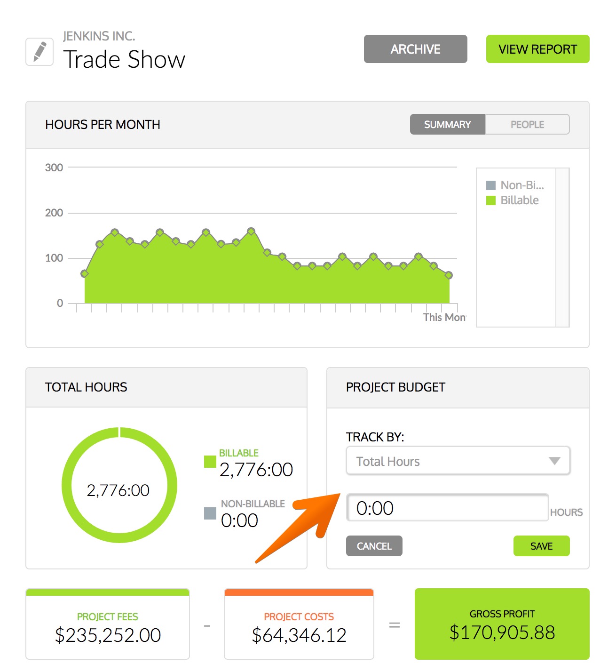Viewport: 616px width, 672px height.
Task: Click the TOTAL HOURS panel heading
Action: point(86,387)
